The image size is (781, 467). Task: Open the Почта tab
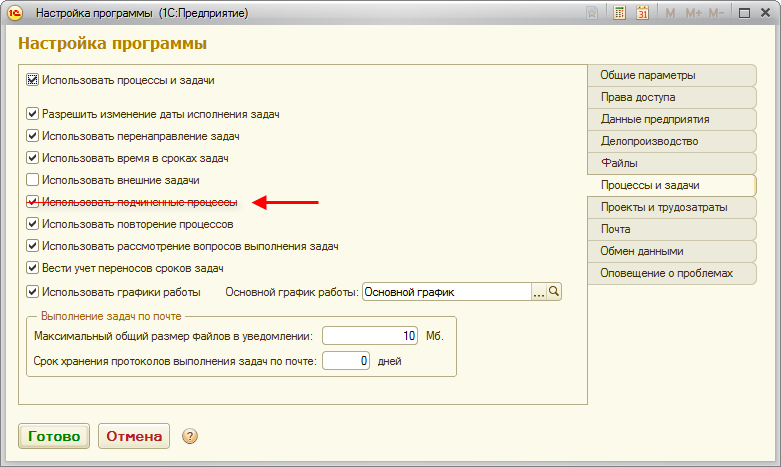coord(672,229)
